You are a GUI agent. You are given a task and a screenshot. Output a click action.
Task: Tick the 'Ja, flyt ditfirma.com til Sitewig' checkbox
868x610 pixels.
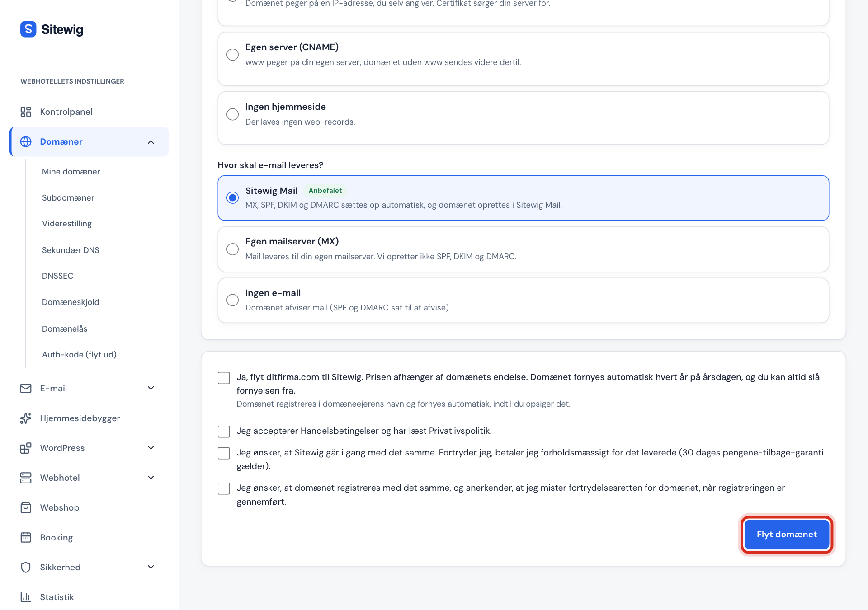pos(224,378)
